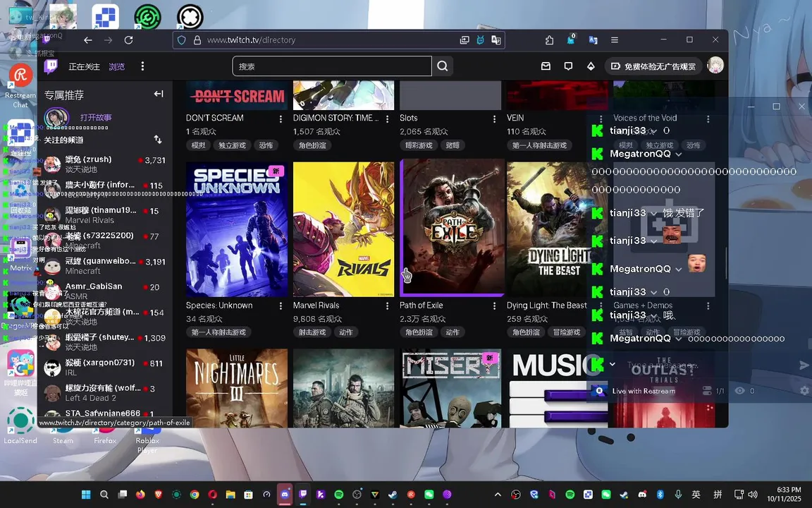Screen dimensions: 812x508
Task: Click the Discord icon in taskbar
Action: tap(284, 495)
